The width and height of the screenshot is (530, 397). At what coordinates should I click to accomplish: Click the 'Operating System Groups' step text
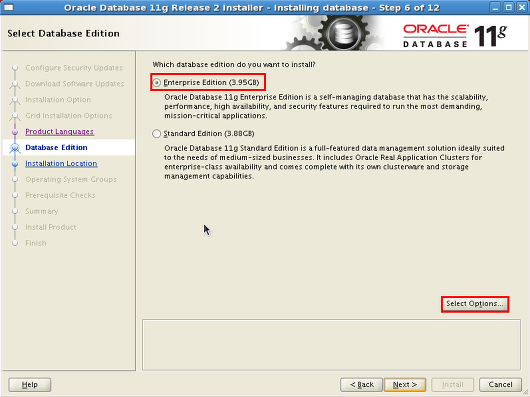coord(71,179)
